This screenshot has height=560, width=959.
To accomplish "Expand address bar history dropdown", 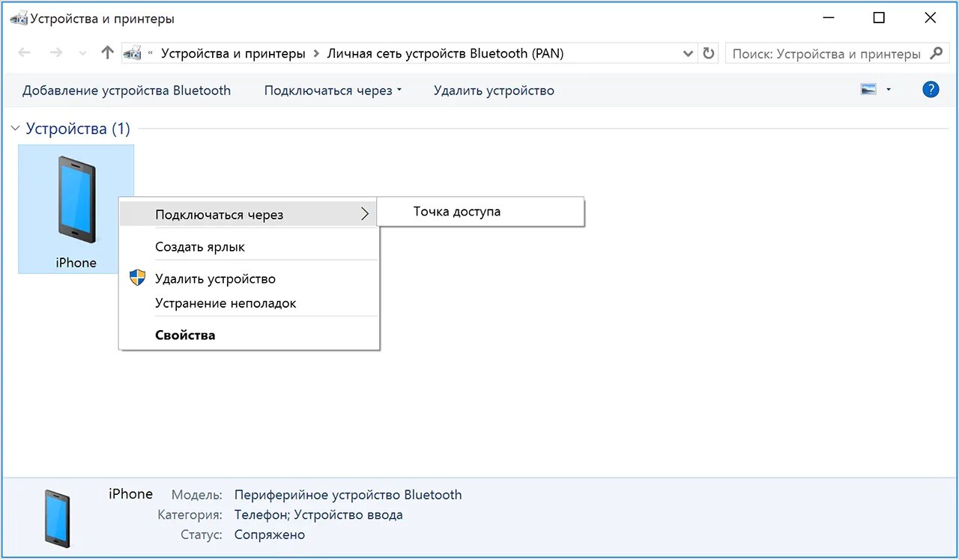I will click(688, 54).
